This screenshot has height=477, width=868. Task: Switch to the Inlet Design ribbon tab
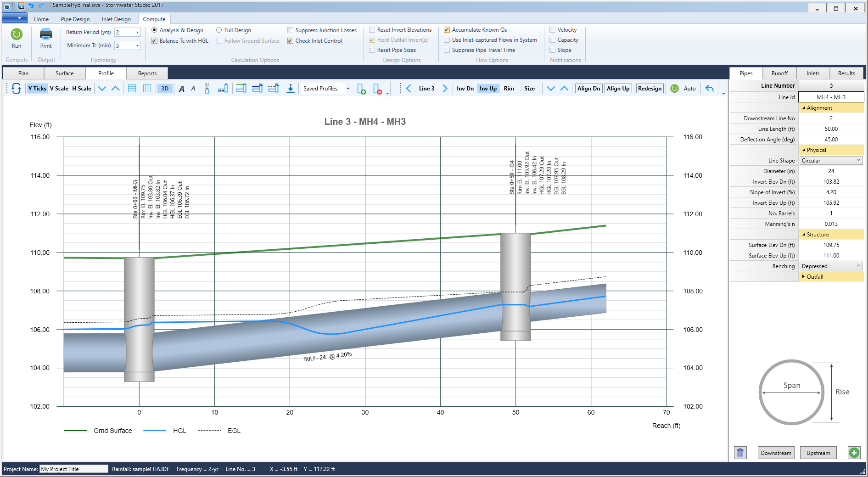point(116,19)
